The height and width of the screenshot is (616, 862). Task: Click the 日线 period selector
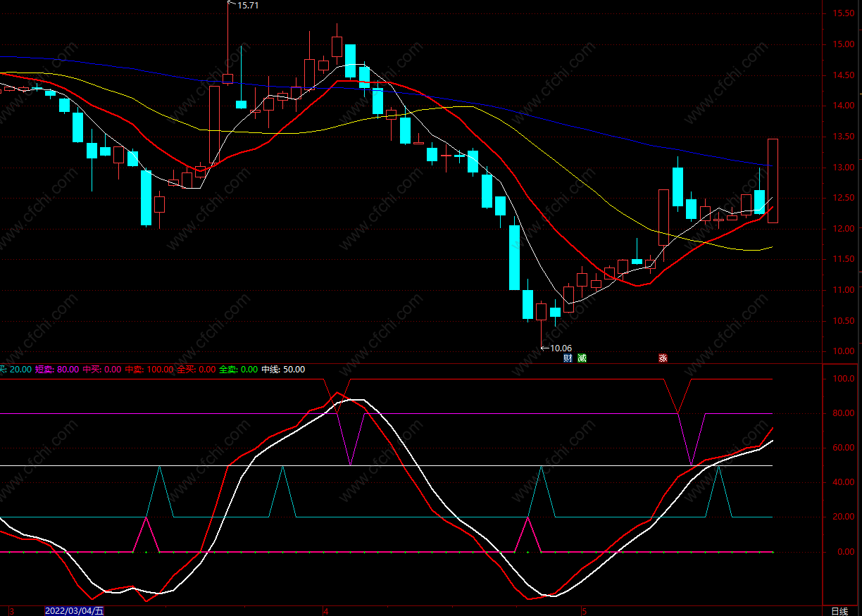[x=839, y=610]
